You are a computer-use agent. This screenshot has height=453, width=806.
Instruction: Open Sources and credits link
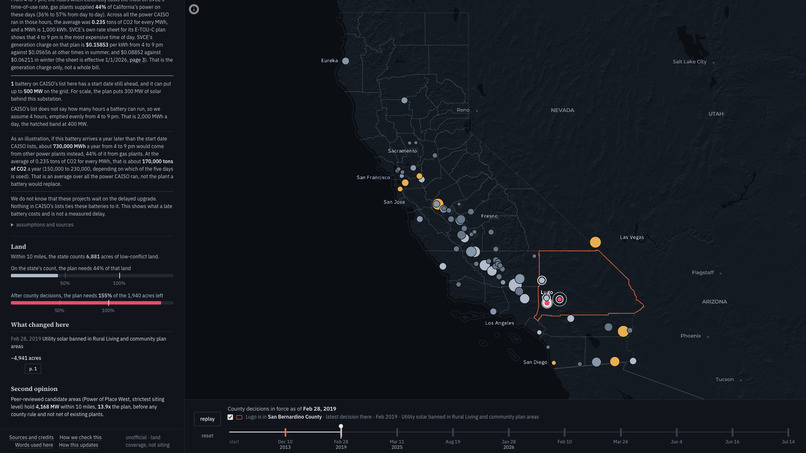[x=31, y=438]
